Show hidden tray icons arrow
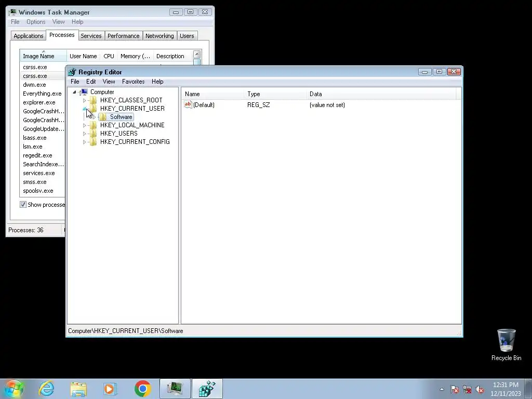Viewport: 532px width, 399px height. coord(442,389)
